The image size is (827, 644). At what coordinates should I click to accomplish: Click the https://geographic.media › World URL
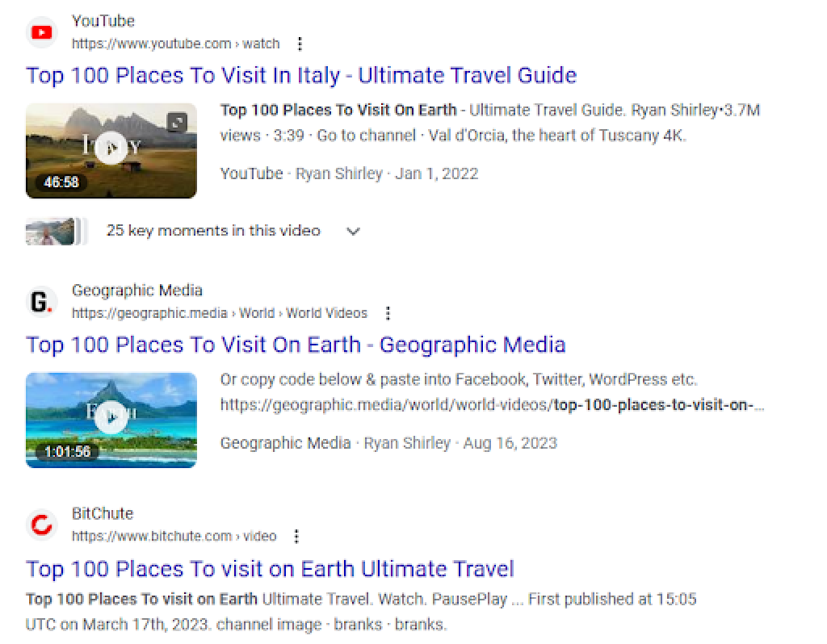(x=220, y=313)
